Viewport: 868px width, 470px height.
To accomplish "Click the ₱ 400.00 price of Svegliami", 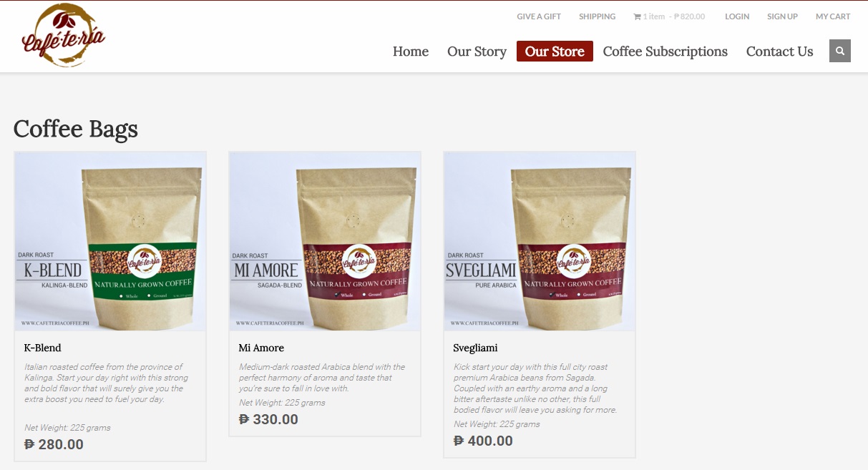I will 483,441.
